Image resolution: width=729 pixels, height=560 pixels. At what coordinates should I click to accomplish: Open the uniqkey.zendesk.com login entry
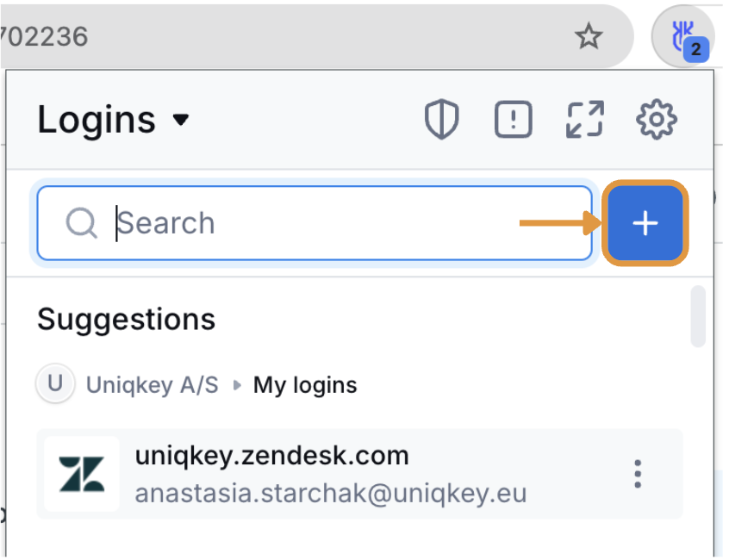click(x=359, y=474)
